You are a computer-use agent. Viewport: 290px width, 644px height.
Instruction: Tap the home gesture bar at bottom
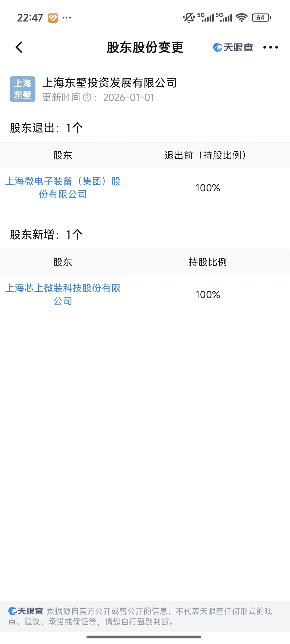(x=144, y=637)
